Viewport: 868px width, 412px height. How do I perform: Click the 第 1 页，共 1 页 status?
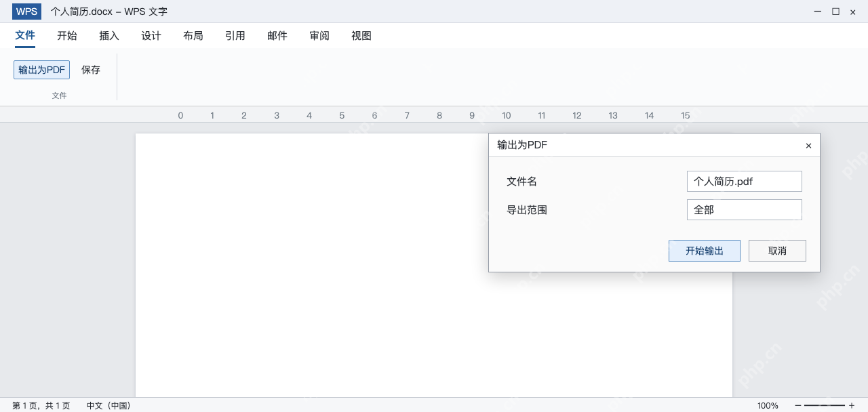click(41, 406)
